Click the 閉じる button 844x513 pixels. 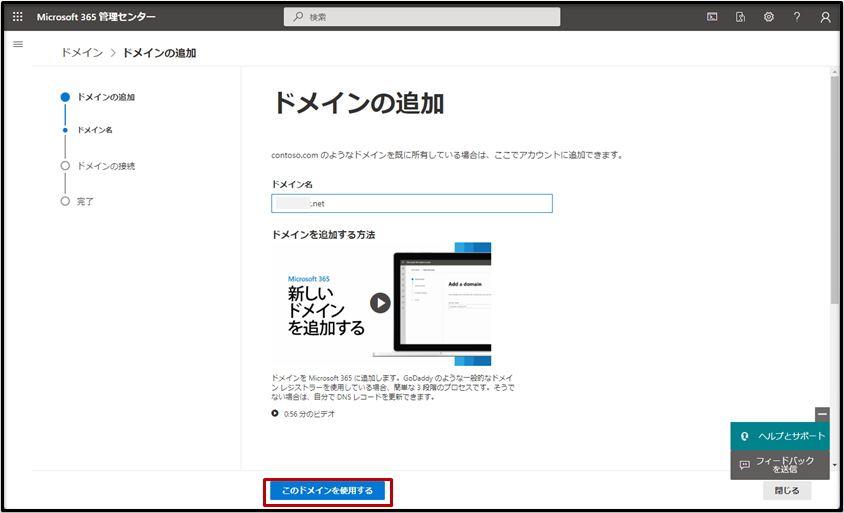(x=787, y=490)
